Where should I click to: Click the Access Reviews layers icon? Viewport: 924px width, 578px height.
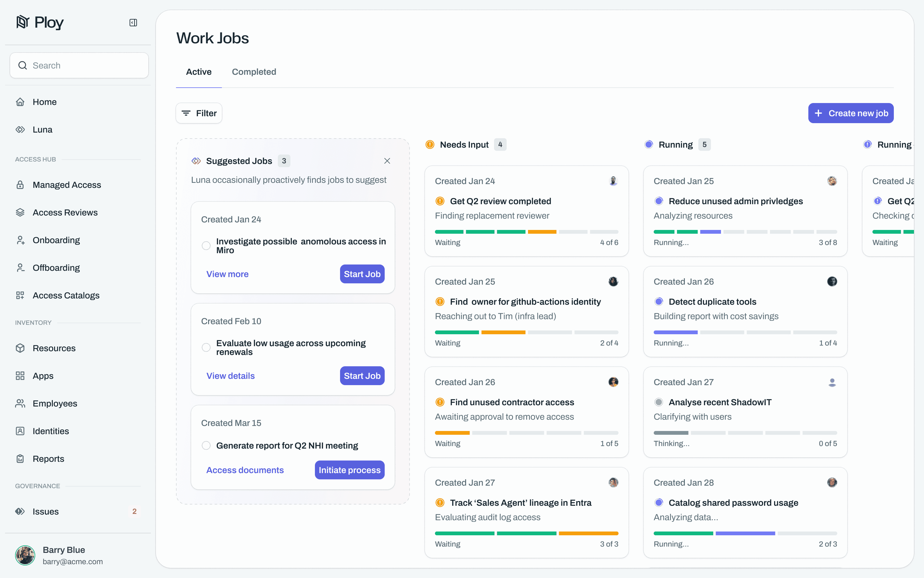20,213
